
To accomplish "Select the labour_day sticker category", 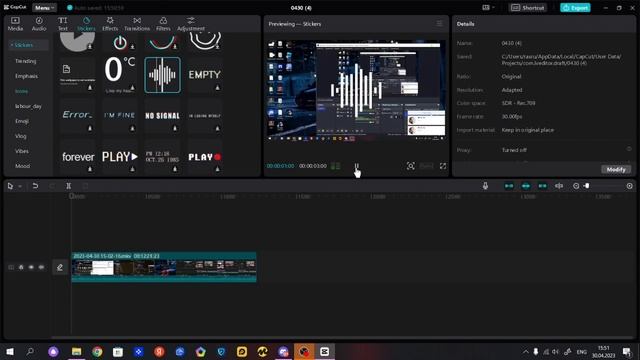I will pyautogui.click(x=28, y=106).
